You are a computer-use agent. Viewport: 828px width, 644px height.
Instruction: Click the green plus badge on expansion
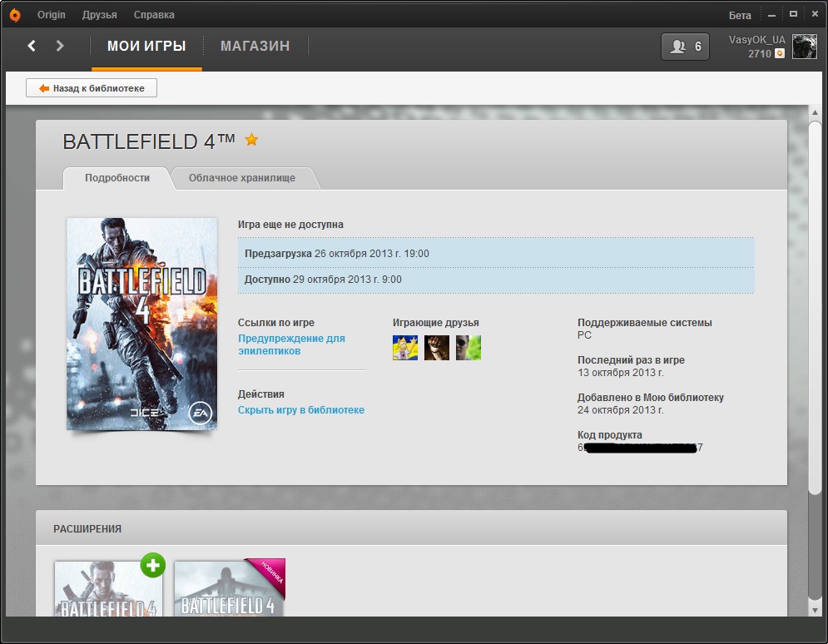(x=152, y=565)
